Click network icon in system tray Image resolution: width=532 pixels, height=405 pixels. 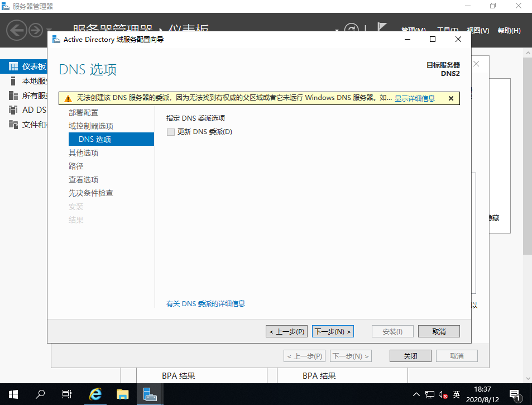pos(429,394)
